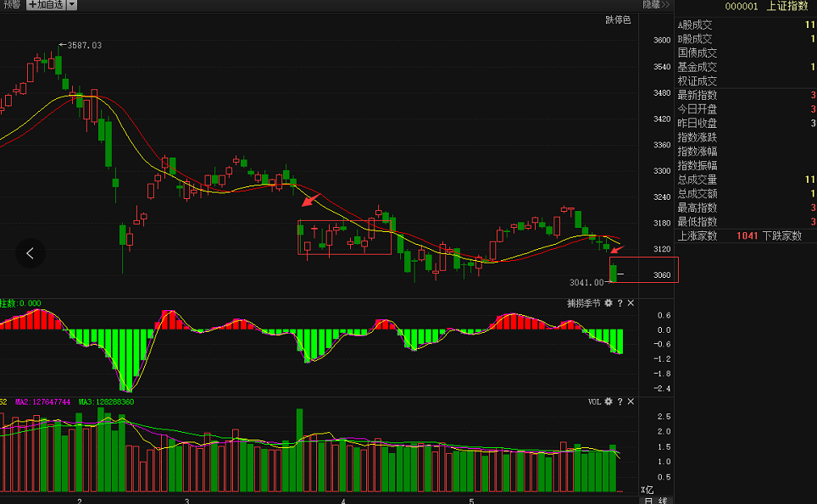This screenshot has width=817, height=504.
Task: Open settings gear for VOL indicator
Action: coord(608,402)
